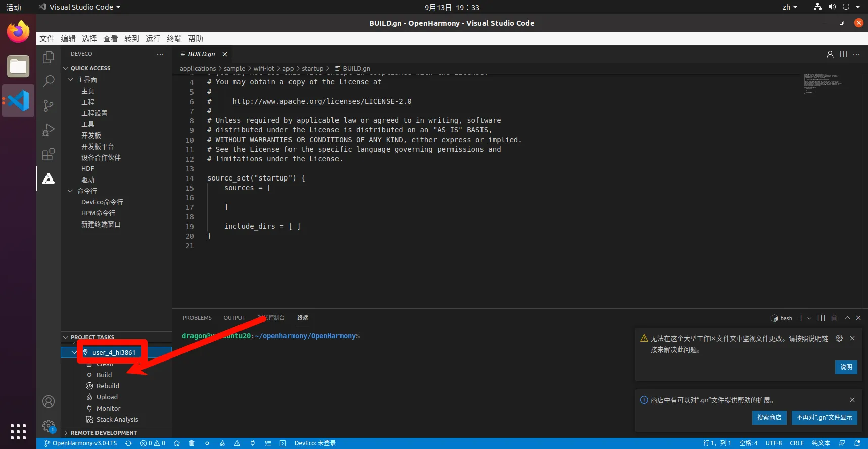This screenshot has width=868, height=449.
Task: Split the editor to the right
Action: point(843,54)
